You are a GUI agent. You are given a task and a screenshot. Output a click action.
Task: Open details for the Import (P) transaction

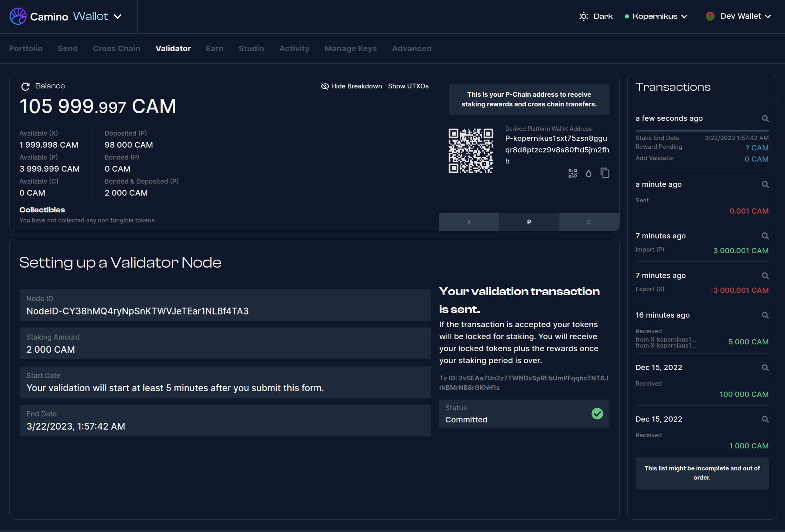765,236
